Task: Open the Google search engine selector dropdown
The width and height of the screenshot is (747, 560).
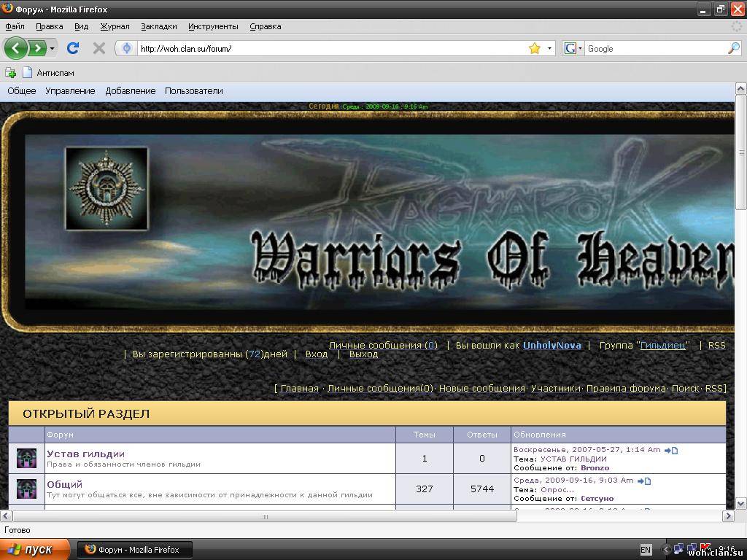Action: click(573, 48)
